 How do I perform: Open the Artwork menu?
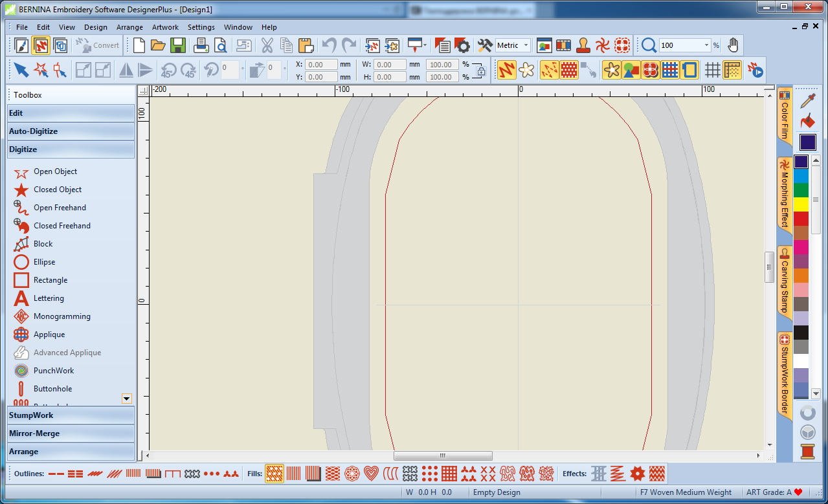pyautogui.click(x=165, y=27)
